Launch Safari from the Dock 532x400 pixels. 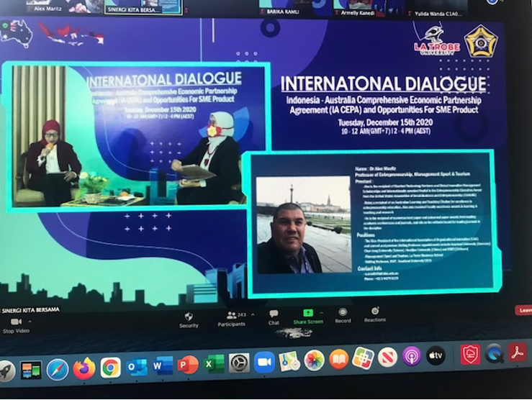[58, 370]
